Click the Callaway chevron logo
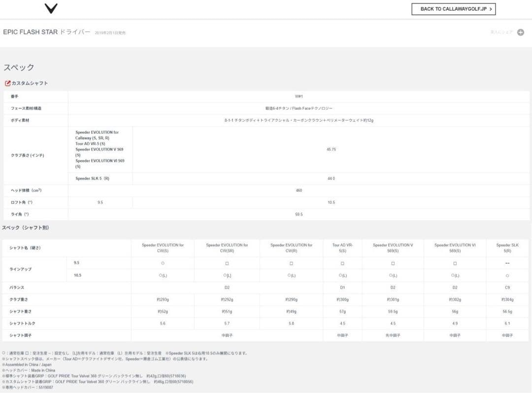This screenshot has height=393, width=532. [51, 8]
